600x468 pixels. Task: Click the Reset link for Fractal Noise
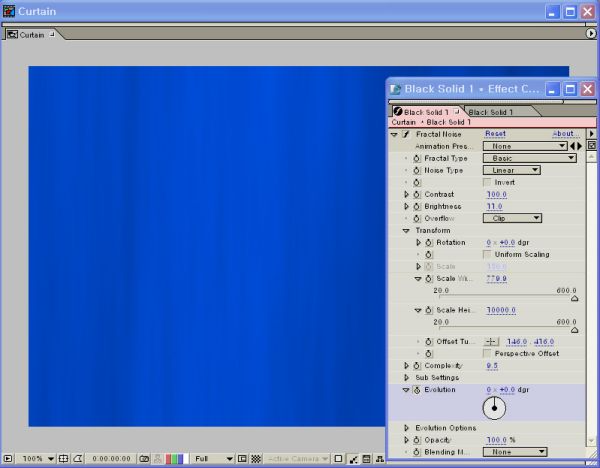coord(496,134)
